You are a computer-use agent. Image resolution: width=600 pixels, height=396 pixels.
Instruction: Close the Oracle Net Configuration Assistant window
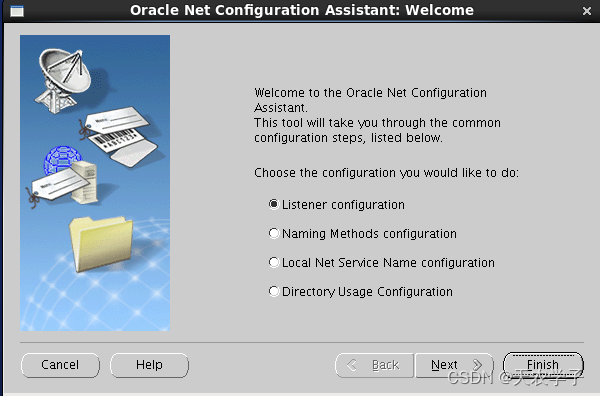point(587,11)
